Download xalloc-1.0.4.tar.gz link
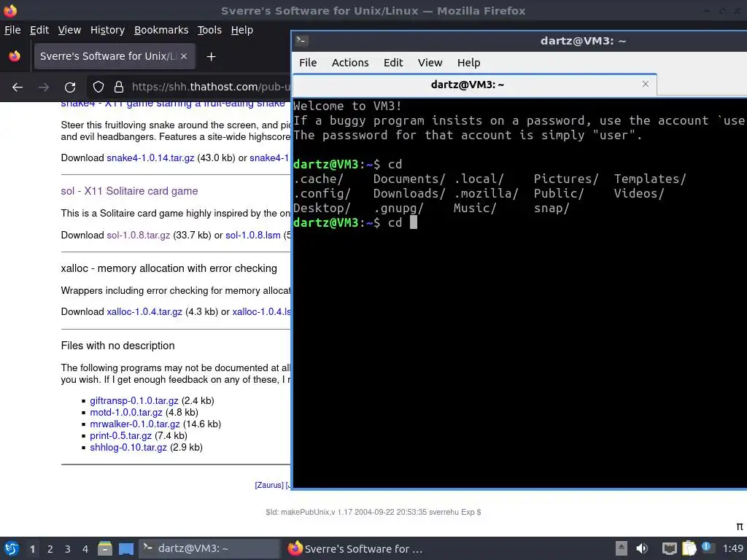The height and width of the screenshot is (560, 747). (144, 312)
